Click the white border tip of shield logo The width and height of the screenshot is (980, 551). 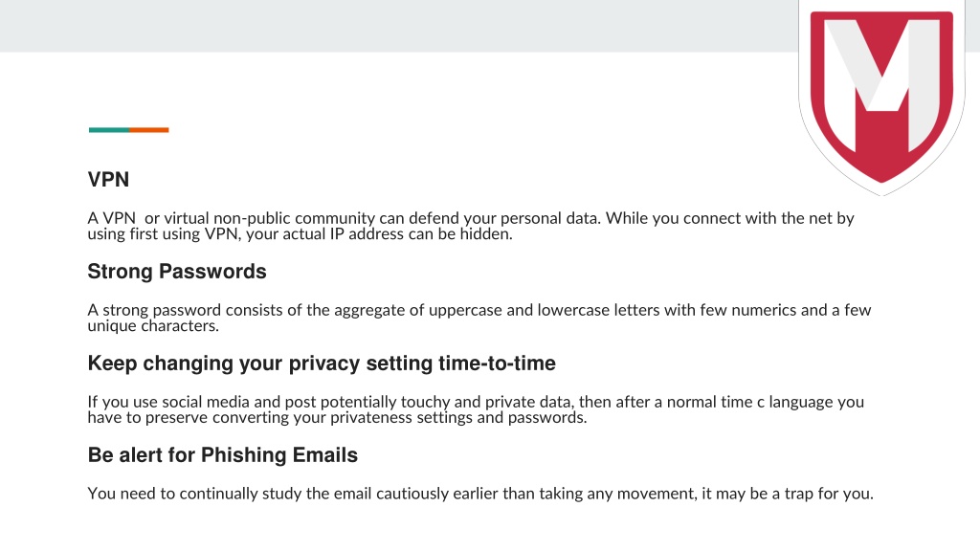click(881, 189)
